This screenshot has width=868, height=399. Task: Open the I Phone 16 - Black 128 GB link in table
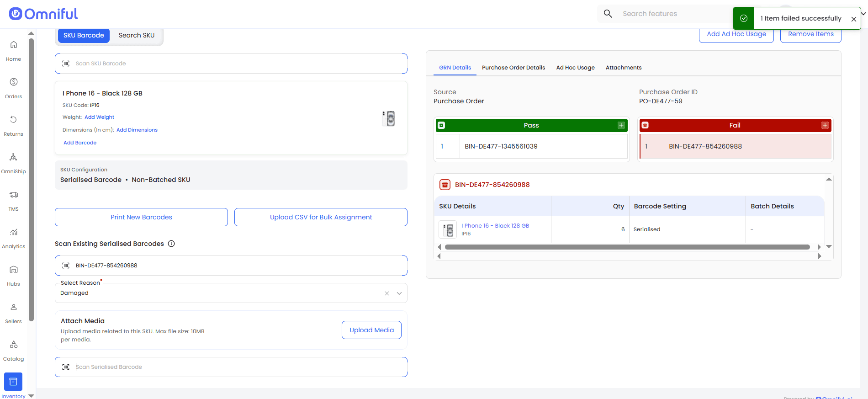(495, 226)
